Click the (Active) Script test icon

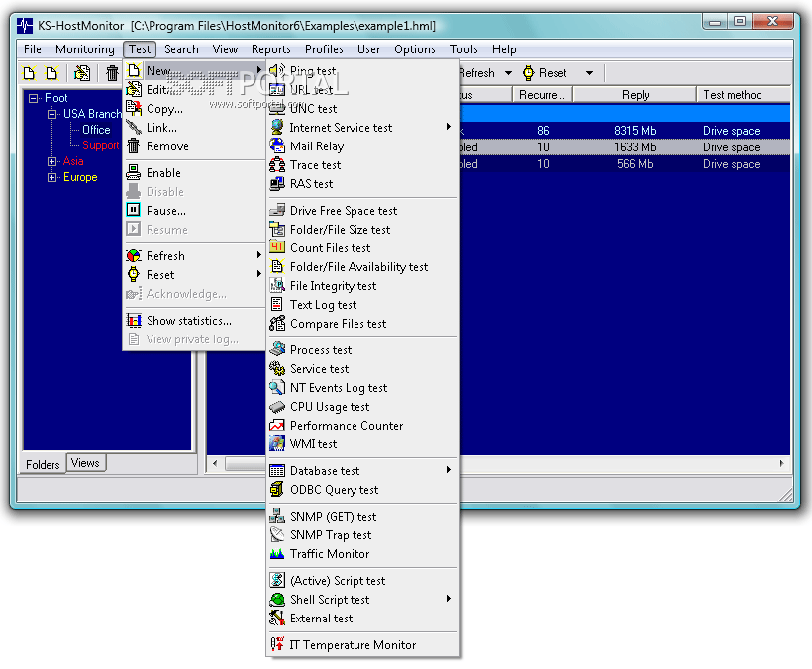coord(277,580)
